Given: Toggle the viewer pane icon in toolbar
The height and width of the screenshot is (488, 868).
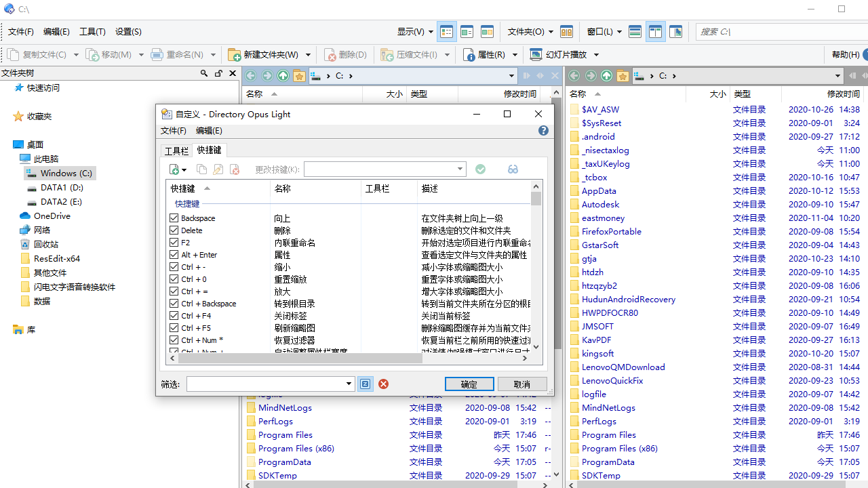Looking at the screenshot, I should (675, 32).
